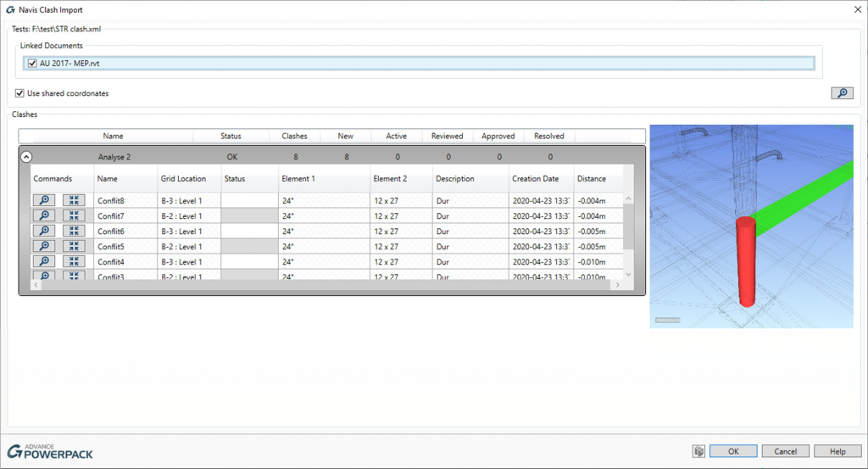Click the Analyse 2 test name

coord(114,157)
